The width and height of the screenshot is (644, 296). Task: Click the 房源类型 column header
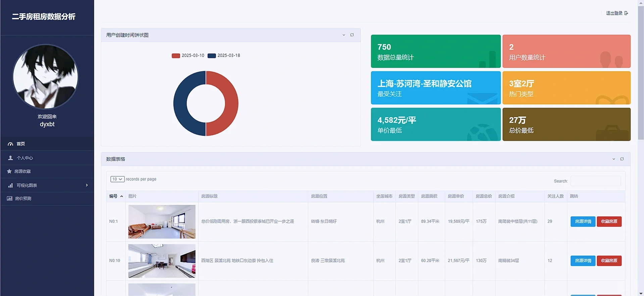[x=407, y=196]
